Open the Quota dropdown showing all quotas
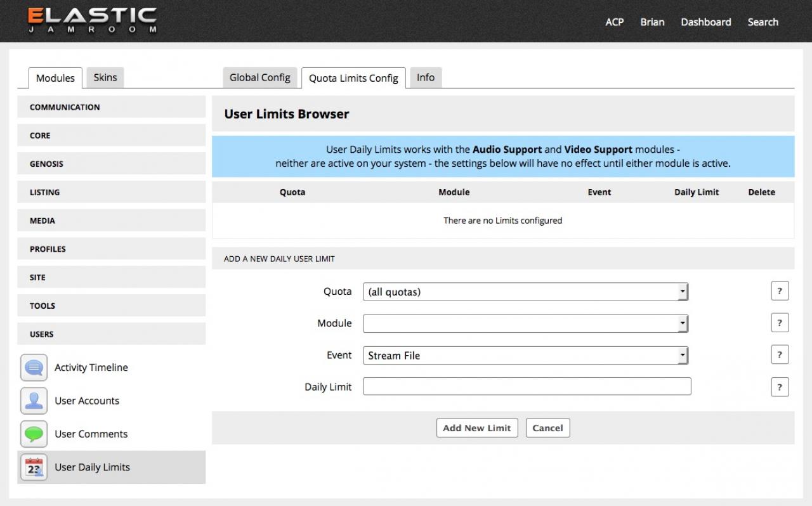 pos(525,292)
